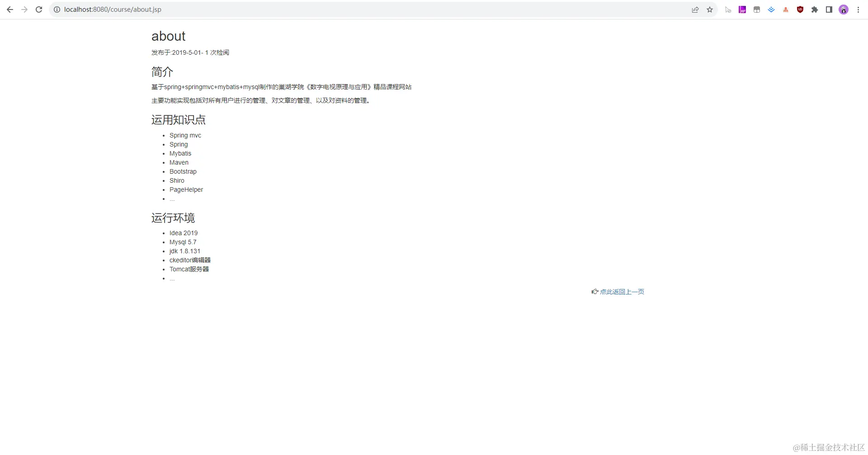Click the share icon in the toolbar
Image resolution: width=868 pixels, height=455 pixels.
click(695, 9)
